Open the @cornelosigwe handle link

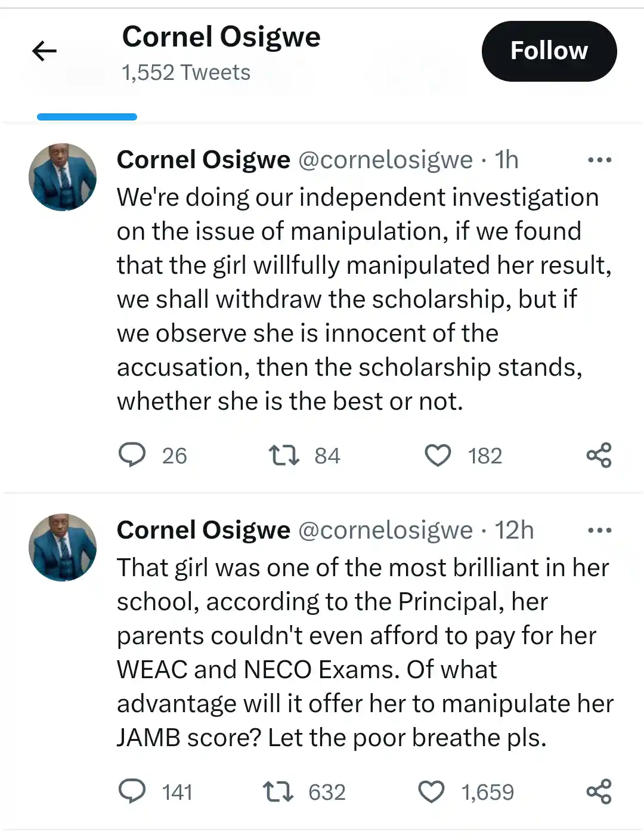pos(388,159)
